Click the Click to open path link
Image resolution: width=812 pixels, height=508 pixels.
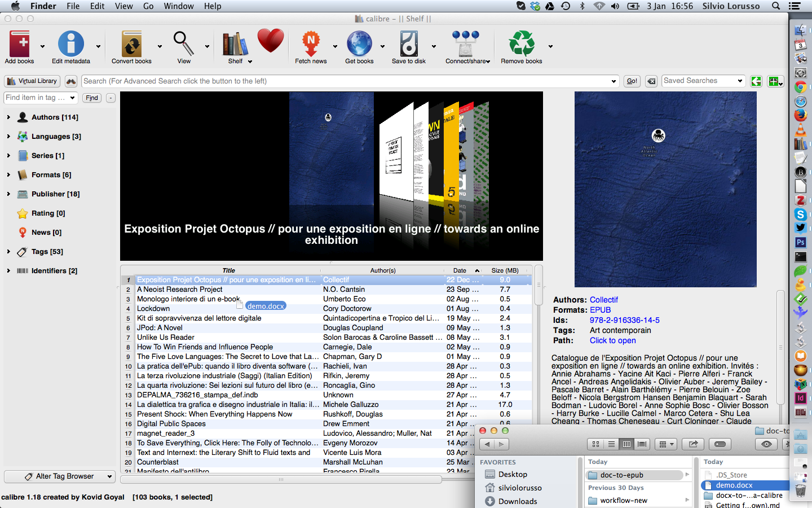(x=612, y=340)
